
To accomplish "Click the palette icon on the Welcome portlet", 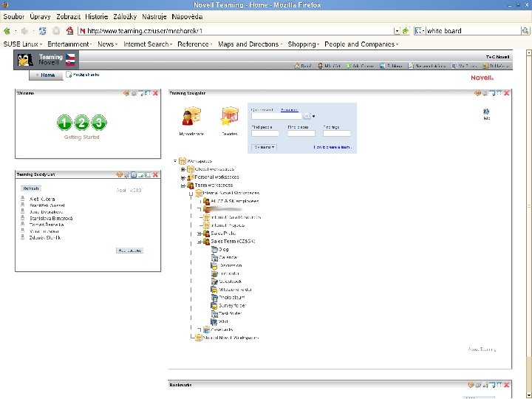I will point(126,93).
